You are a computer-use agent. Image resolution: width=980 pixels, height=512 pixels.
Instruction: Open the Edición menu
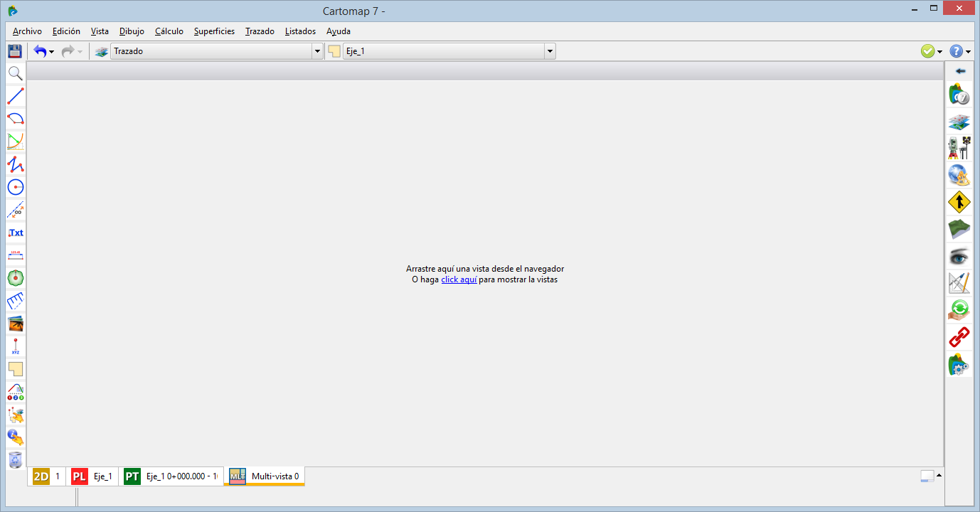click(66, 31)
